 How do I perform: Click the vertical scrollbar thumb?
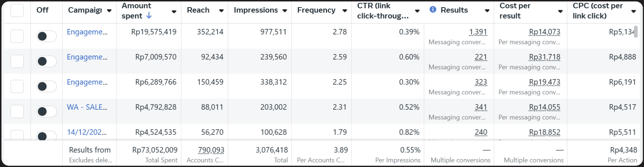pos(635,32)
